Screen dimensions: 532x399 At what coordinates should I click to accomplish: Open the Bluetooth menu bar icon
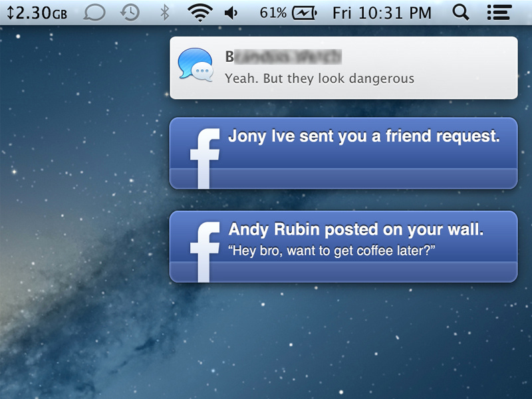164,13
